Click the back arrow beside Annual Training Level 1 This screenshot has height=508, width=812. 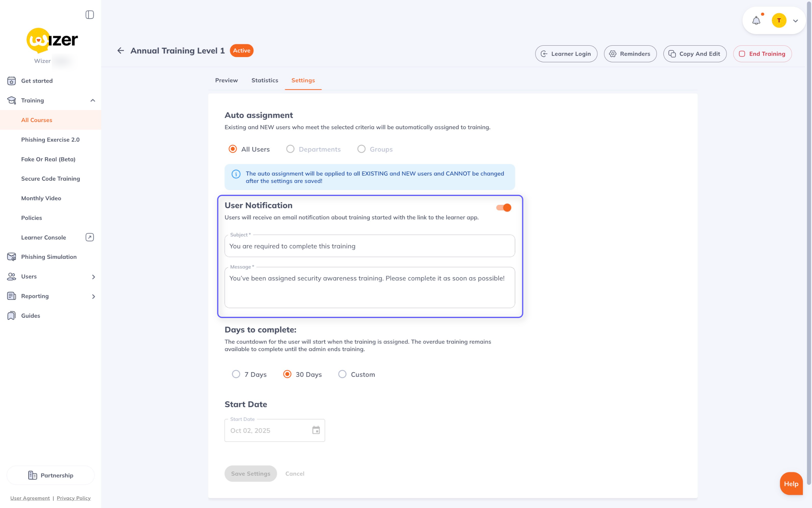click(121, 51)
